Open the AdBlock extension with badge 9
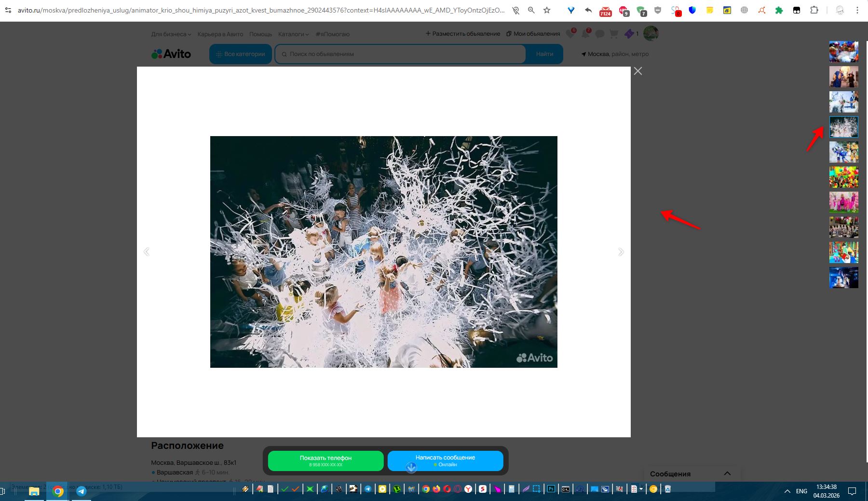This screenshot has height=501, width=868. (624, 11)
